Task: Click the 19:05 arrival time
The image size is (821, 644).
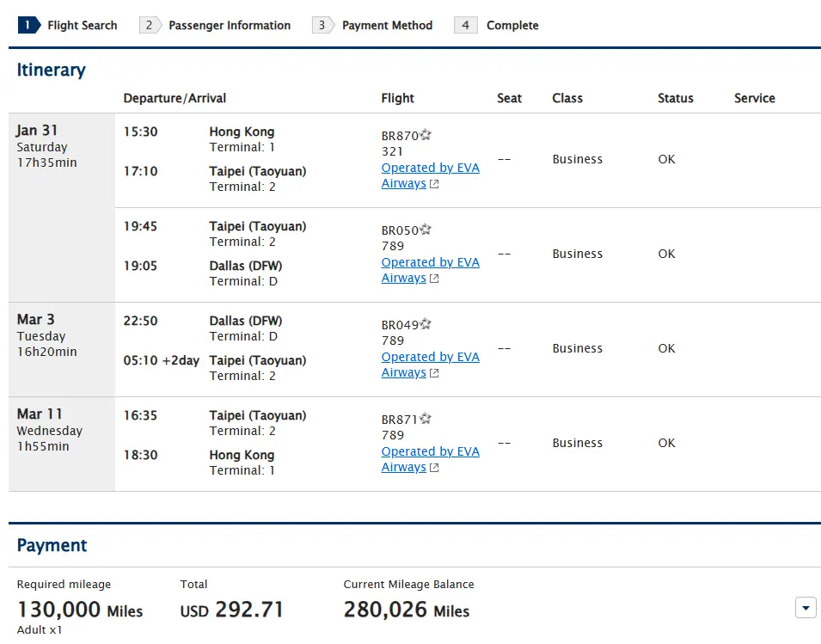Action: [x=140, y=266]
